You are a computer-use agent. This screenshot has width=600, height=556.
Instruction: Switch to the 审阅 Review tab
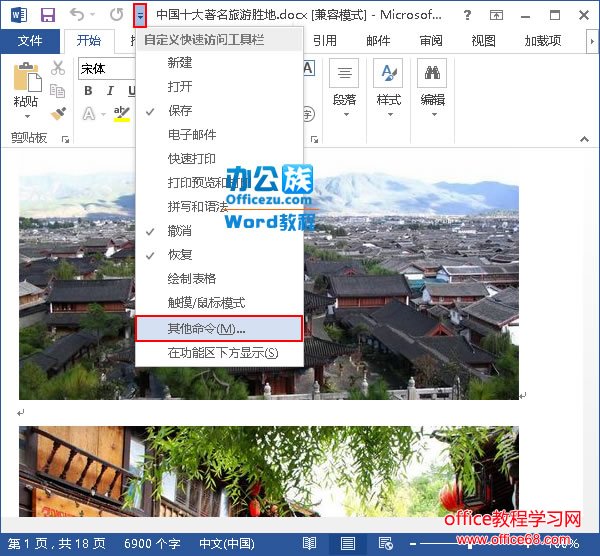point(431,41)
